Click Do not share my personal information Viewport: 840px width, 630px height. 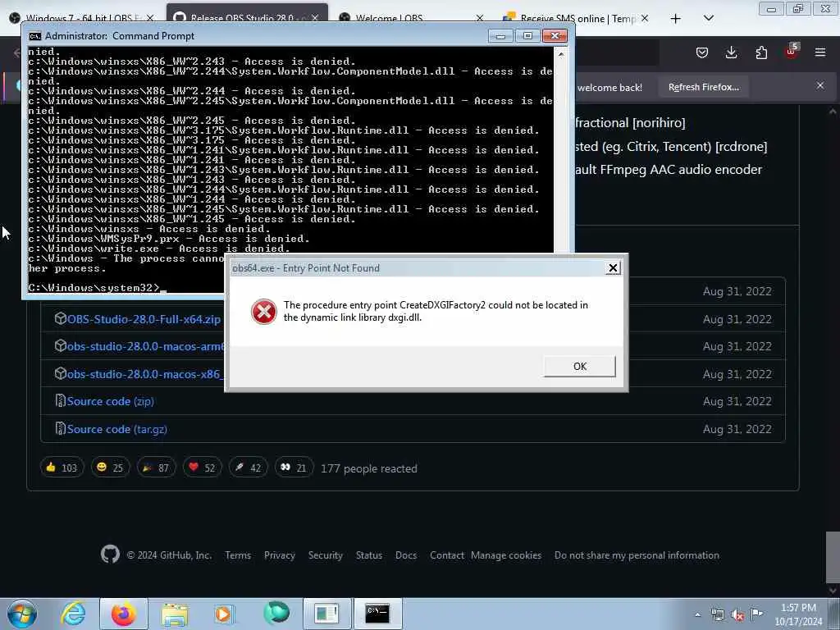point(637,555)
